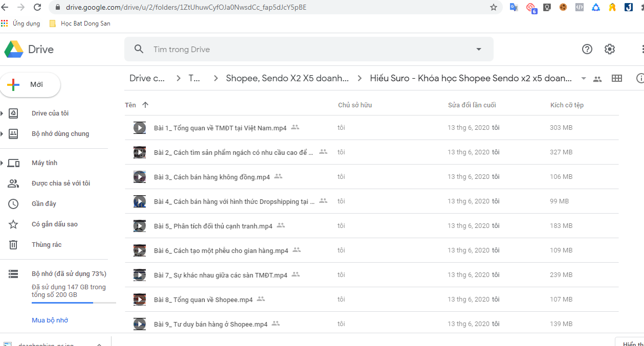The height and width of the screenshot is (346, 644).
Task: Click the red extension icon with badge 6
Action: coord(531,8)
